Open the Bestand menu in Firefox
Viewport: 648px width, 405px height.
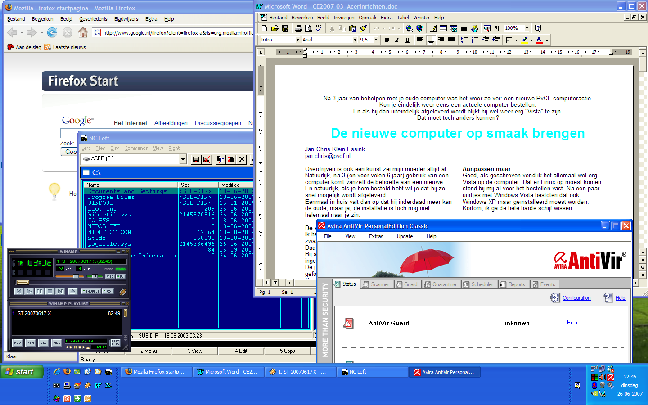point(16,19)
